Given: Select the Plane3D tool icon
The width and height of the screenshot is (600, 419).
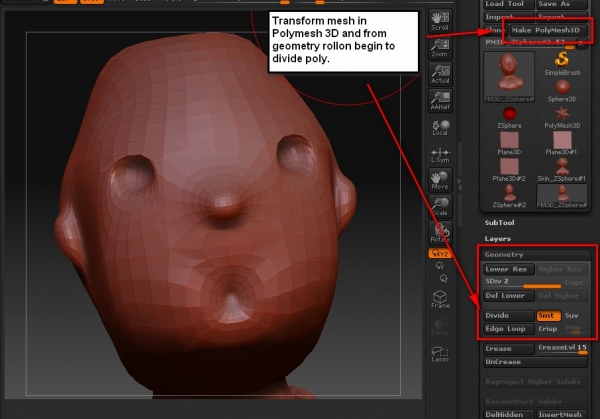Looking at the screenshot, I should tap(509, 143).
